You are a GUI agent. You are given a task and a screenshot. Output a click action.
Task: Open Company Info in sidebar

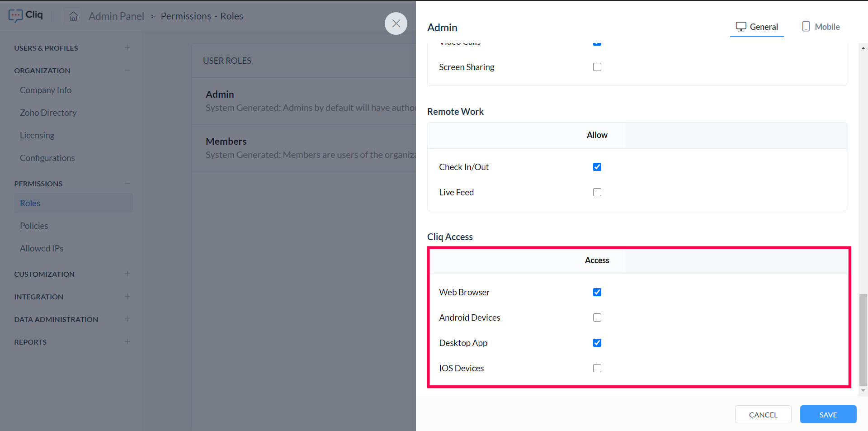pos(46,90)
